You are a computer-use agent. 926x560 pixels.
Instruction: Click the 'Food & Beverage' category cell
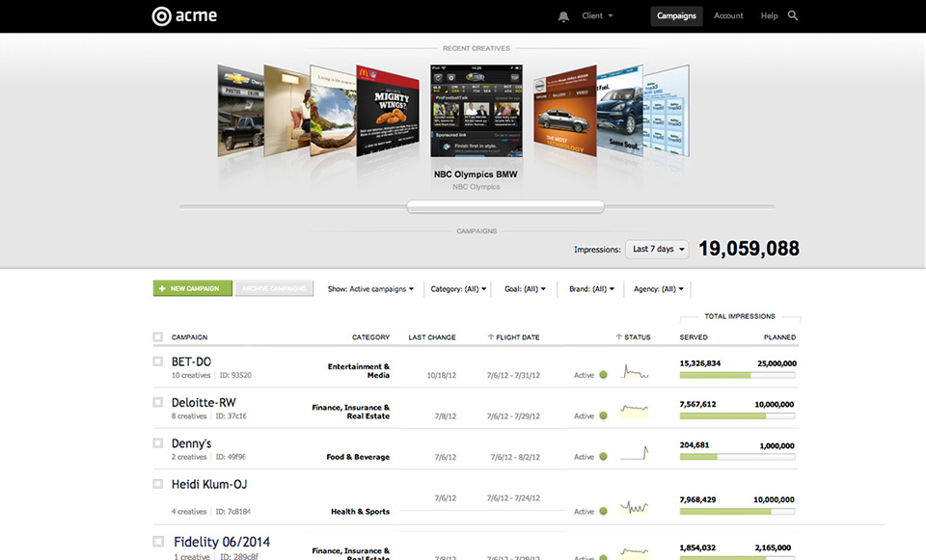tap(358, 457)
